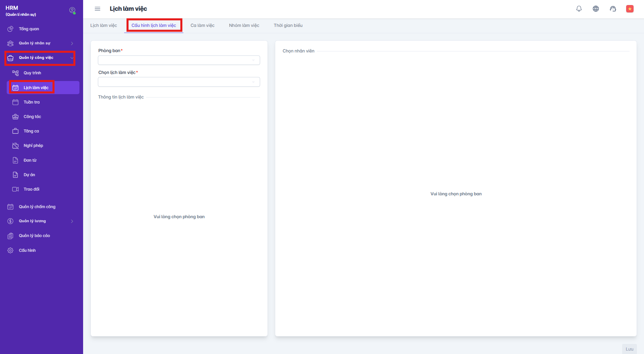The image size is (644, 354).
Task: Go to Nghỉ phép in sidebar
Action: (33, 146)
